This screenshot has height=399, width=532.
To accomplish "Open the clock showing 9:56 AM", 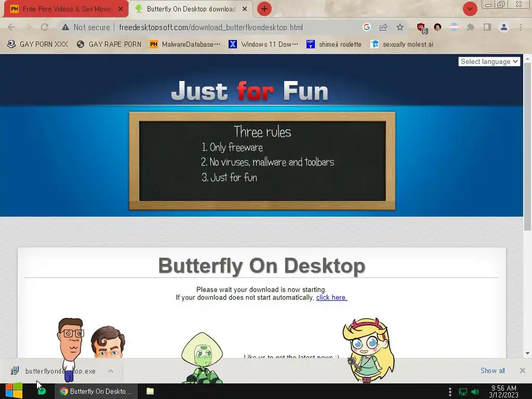I will 503,391.
